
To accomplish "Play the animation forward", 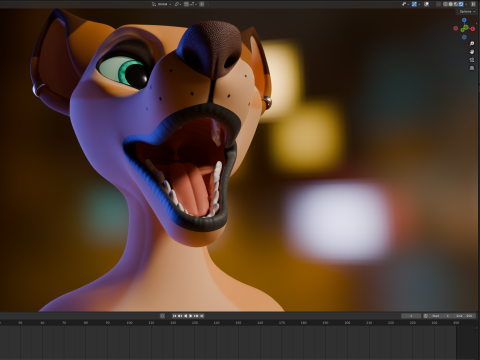I will click(x=191, y=316).
